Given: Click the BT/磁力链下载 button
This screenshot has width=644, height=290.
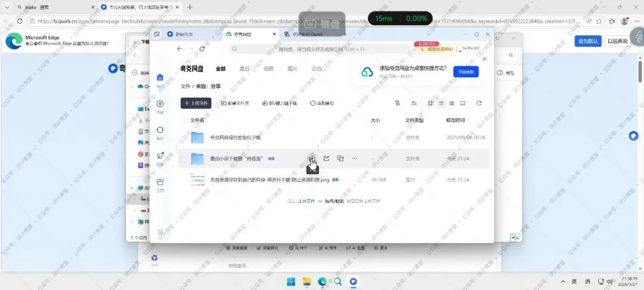Looking at the screenshot, I should (x=279, y=103).
